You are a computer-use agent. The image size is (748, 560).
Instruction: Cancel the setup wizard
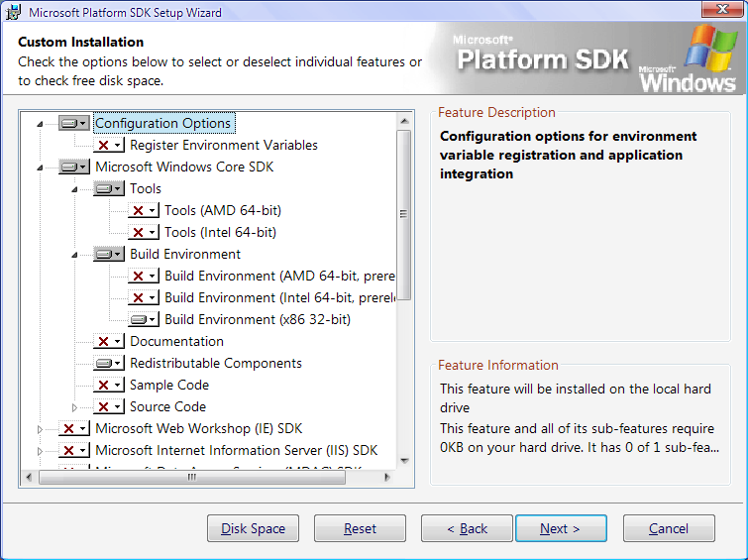[669, 528]
